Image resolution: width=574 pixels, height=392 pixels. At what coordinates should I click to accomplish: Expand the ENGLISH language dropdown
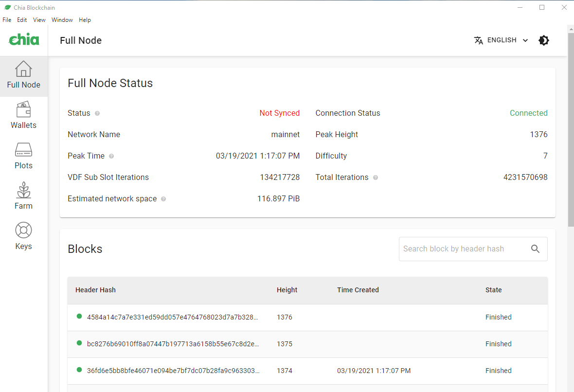501,40
